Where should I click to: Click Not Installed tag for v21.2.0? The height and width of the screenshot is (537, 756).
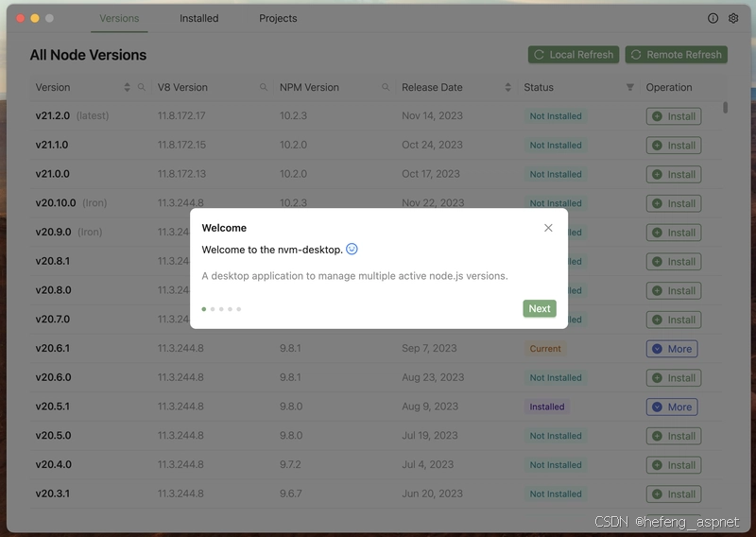coord(556,116)
